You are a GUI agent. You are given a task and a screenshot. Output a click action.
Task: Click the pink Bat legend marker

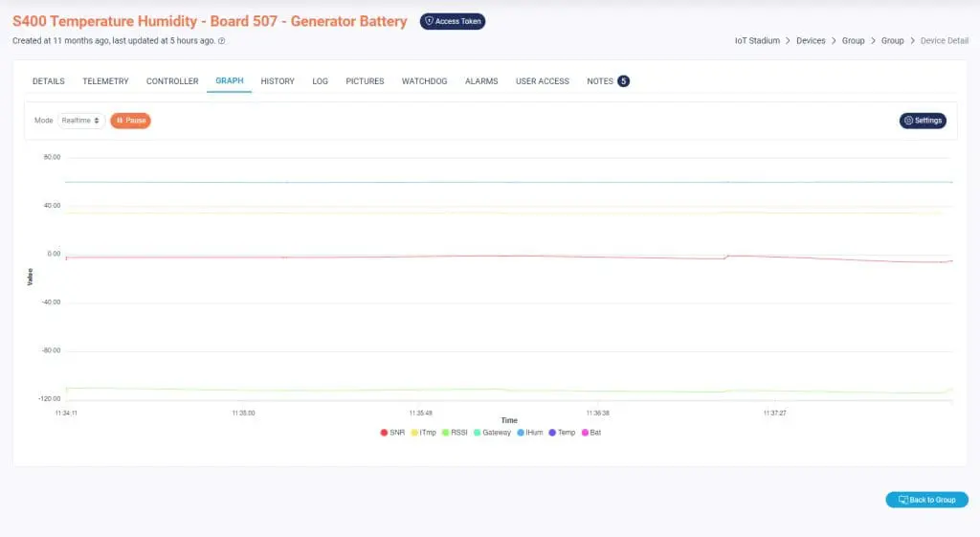[585, 433]
